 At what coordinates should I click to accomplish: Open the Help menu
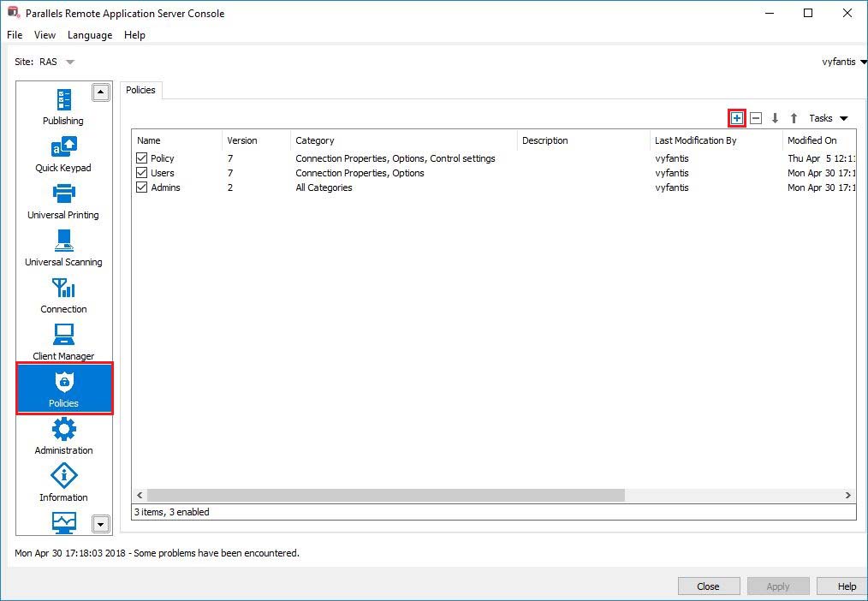[x=134, y=35]
